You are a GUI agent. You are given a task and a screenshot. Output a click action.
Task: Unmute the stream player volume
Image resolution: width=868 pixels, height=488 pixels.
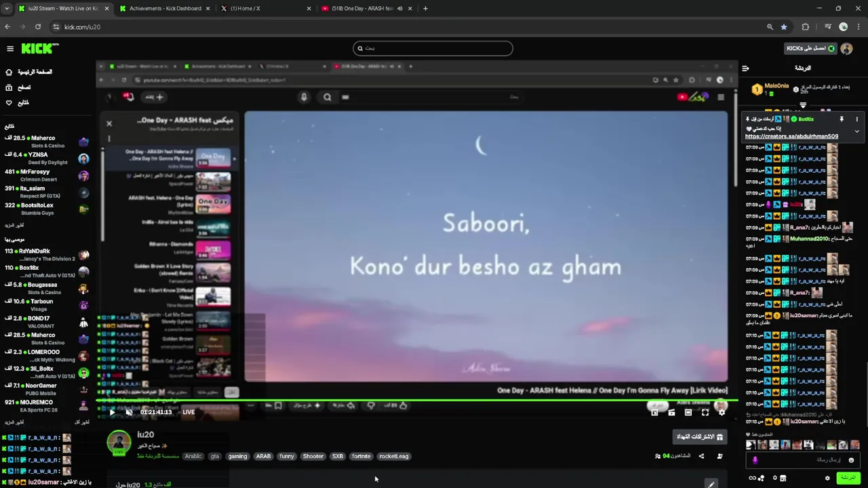[129, 412]
